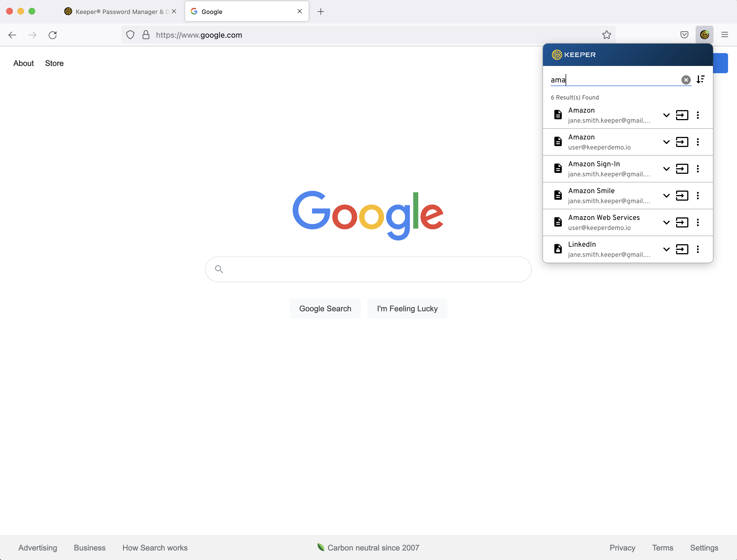The width and height of the screenshot is (737, 560).
Task: Open the Terms footer link
Action: click(663, 548)
